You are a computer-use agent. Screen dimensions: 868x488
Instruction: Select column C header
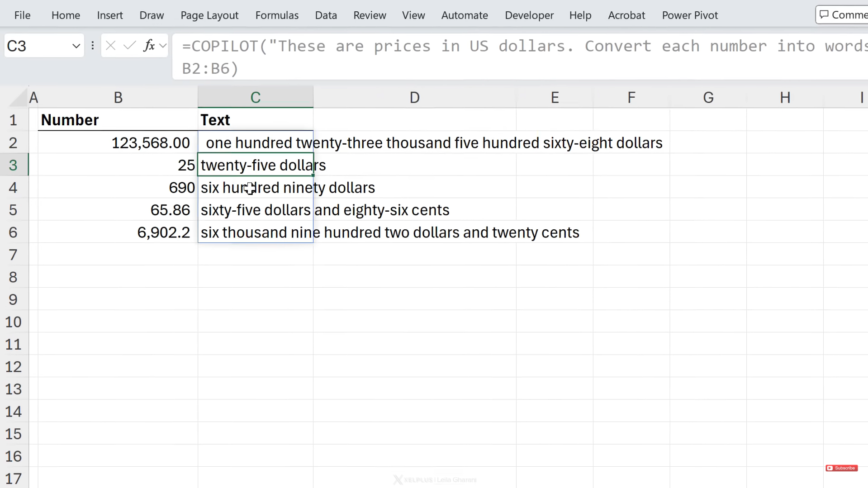point(256,97)
